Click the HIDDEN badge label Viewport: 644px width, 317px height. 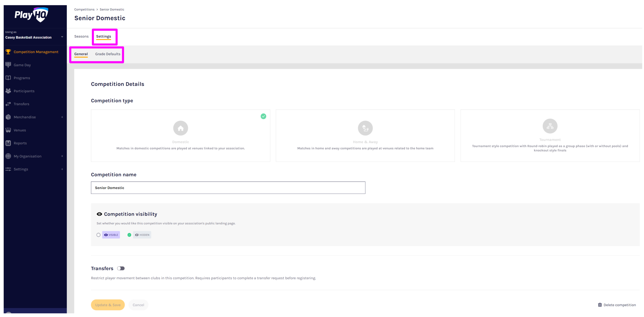point(142,235)
